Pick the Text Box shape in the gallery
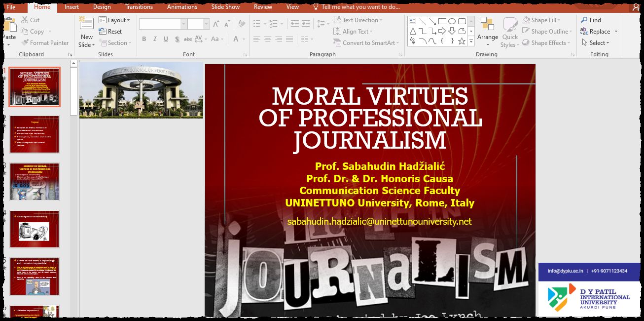 point(412,21)
